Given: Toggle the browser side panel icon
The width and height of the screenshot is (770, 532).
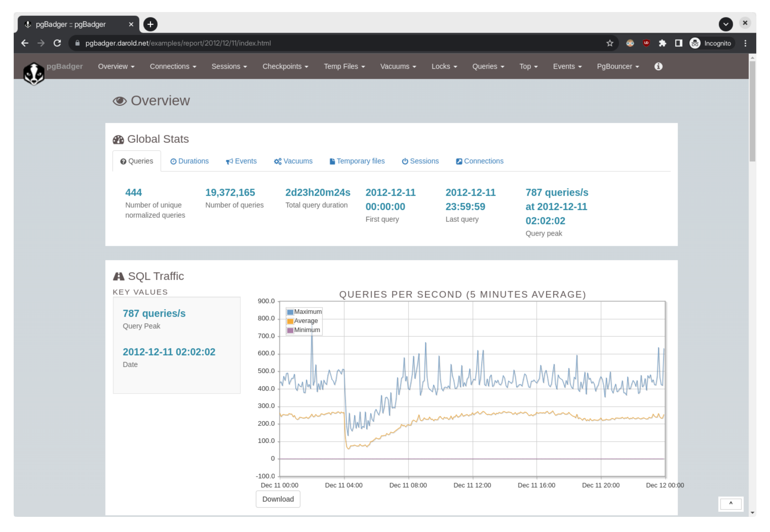Looking at the screenshot, I should click(678, 43).
